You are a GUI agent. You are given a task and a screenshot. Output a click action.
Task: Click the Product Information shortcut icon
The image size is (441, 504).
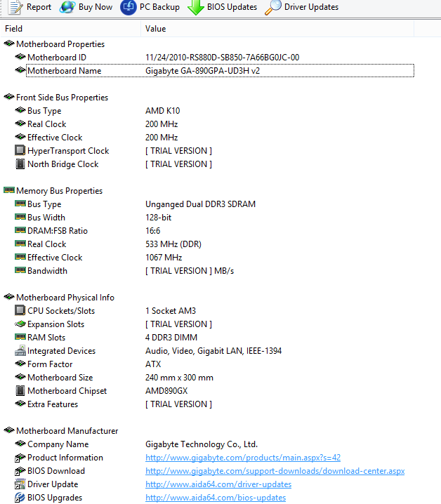(x=20, y=458)
